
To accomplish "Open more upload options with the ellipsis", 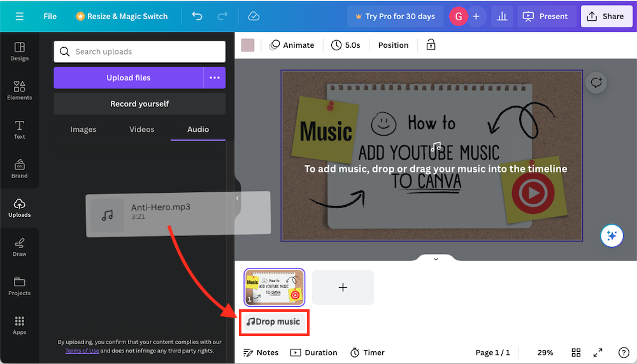I will [x=215, y=78].
